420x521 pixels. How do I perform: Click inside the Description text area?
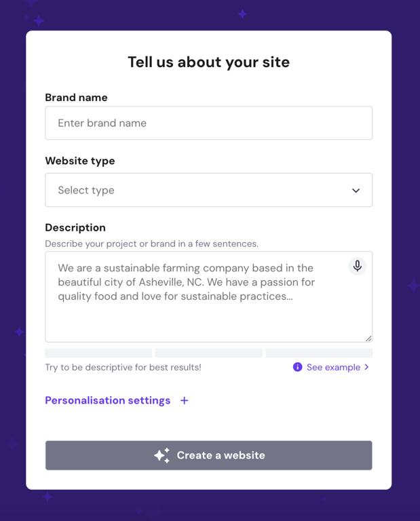point(197,312)
